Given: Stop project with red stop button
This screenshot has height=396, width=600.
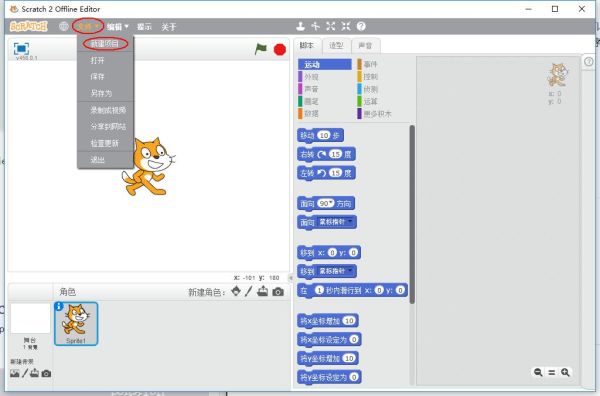Looking at the screenshot, I should click(x=280, y=50).
